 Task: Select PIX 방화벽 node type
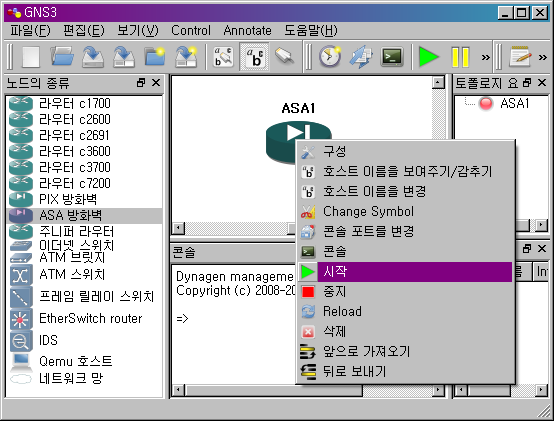point(84,199)
